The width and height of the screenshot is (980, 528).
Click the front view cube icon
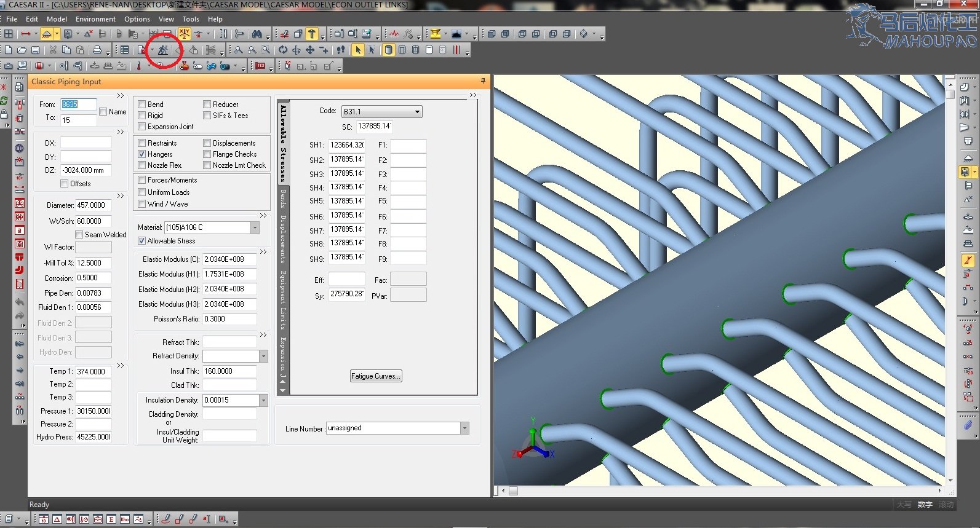tap(491, 34)
